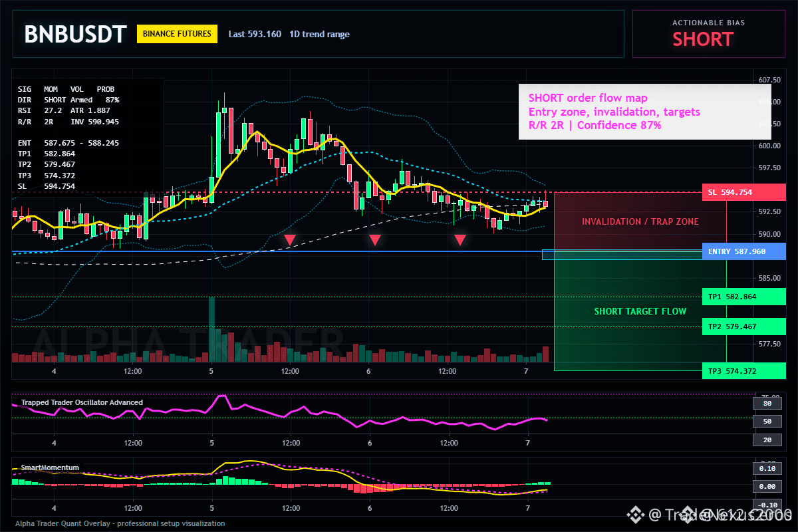Click the 'DIR SHORT Armed 87%' stats row
798x532 pixels.
point(68,99)
